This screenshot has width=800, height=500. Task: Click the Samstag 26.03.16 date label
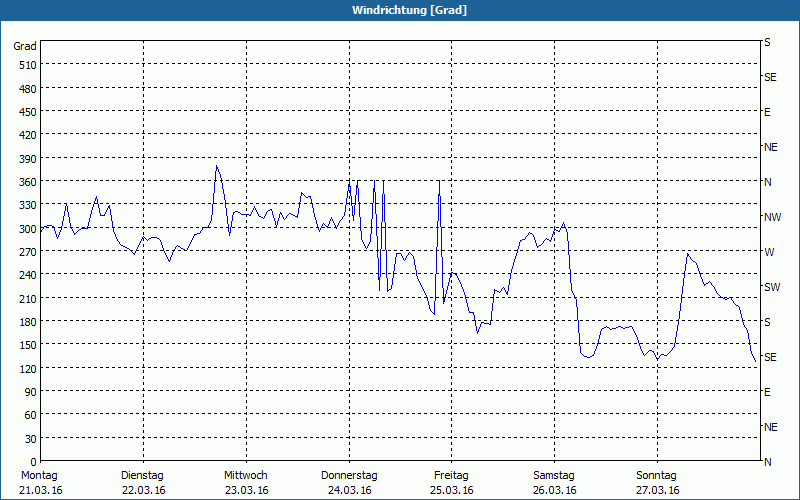554,482
